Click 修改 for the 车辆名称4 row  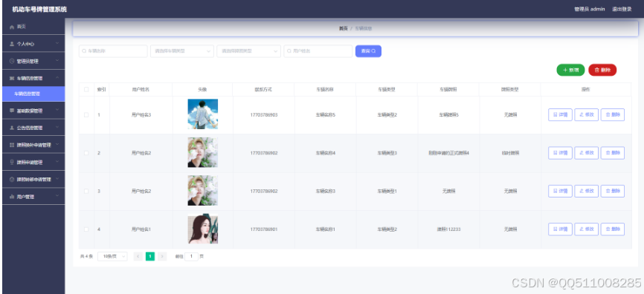coord(587,153)
